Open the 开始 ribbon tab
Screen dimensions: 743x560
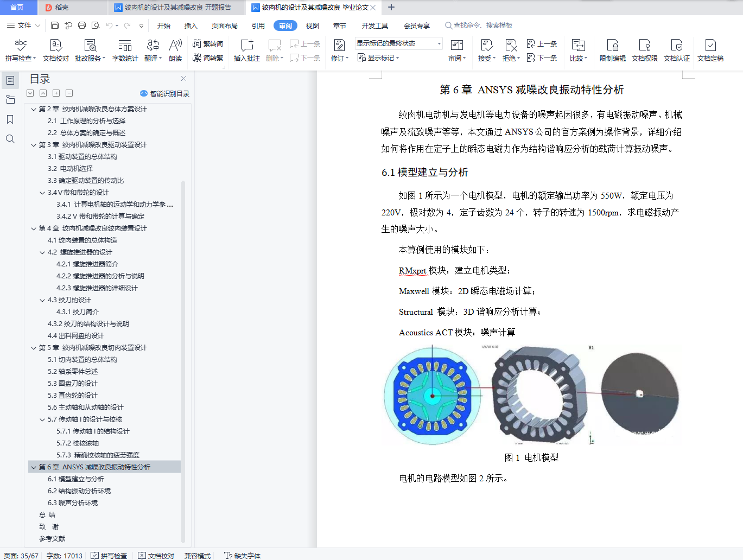tap(164, 26)
